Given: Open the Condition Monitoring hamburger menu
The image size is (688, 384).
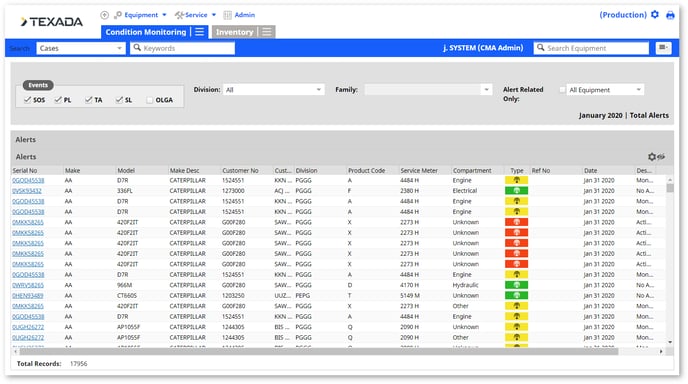Looking at the screenshot, I should 200,32.
